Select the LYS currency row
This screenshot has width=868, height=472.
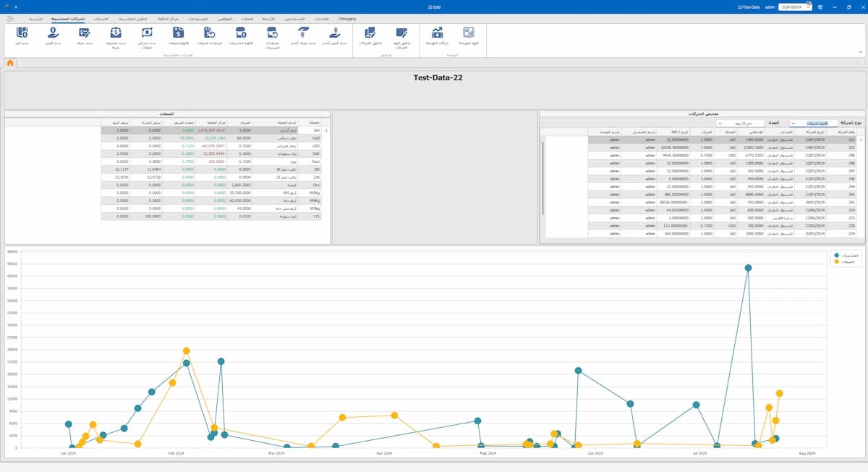(x=212, y=216)
